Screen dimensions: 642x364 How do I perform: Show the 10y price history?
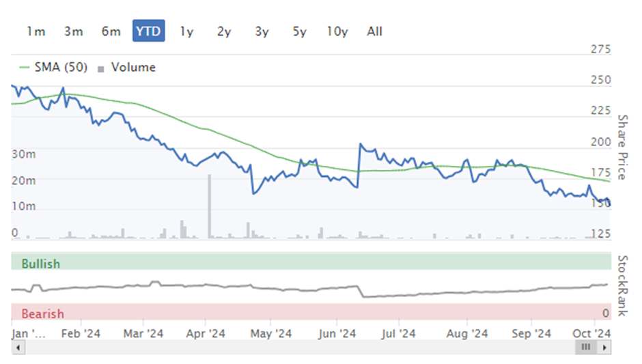point(337,31)
